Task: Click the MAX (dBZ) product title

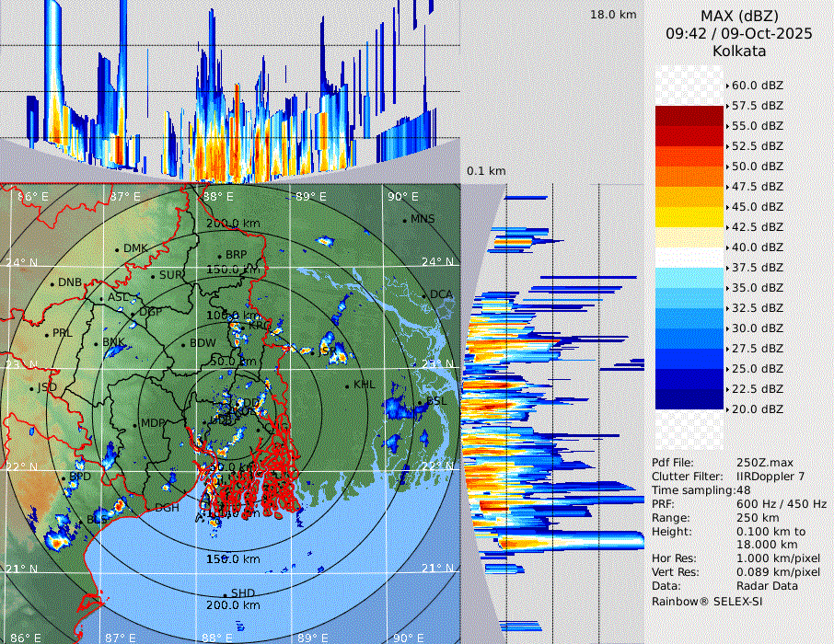Action: (x=738, y=16)
